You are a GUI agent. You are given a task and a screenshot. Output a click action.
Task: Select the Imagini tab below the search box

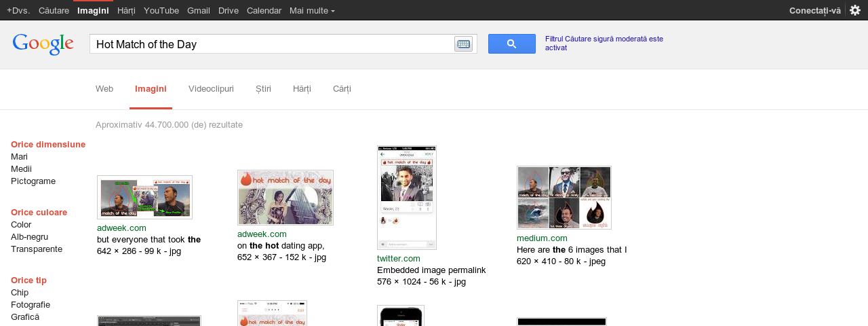[x=151, y=89]
